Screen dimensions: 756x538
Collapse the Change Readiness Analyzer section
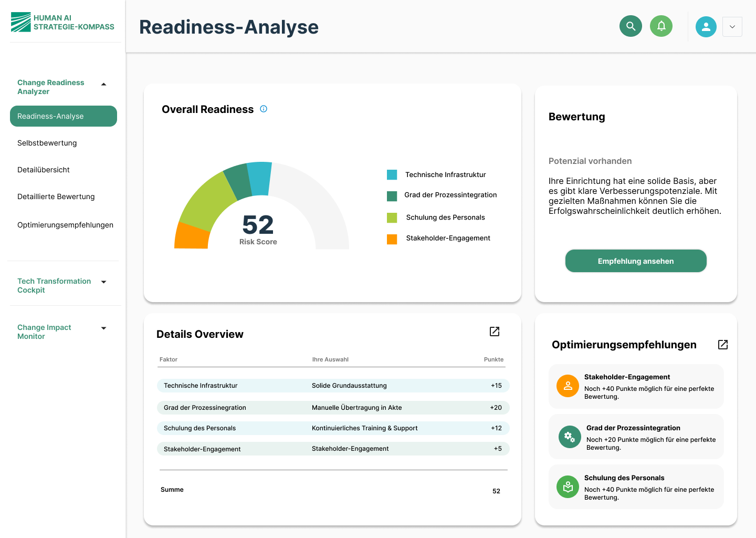103,84
